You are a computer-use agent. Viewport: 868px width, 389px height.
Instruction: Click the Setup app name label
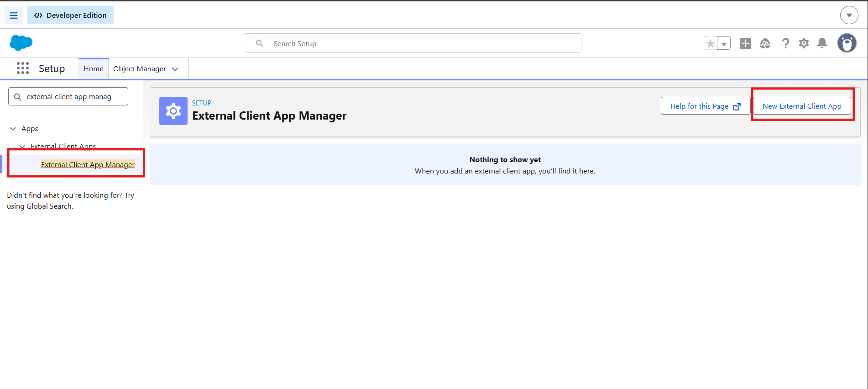[52, 68]
